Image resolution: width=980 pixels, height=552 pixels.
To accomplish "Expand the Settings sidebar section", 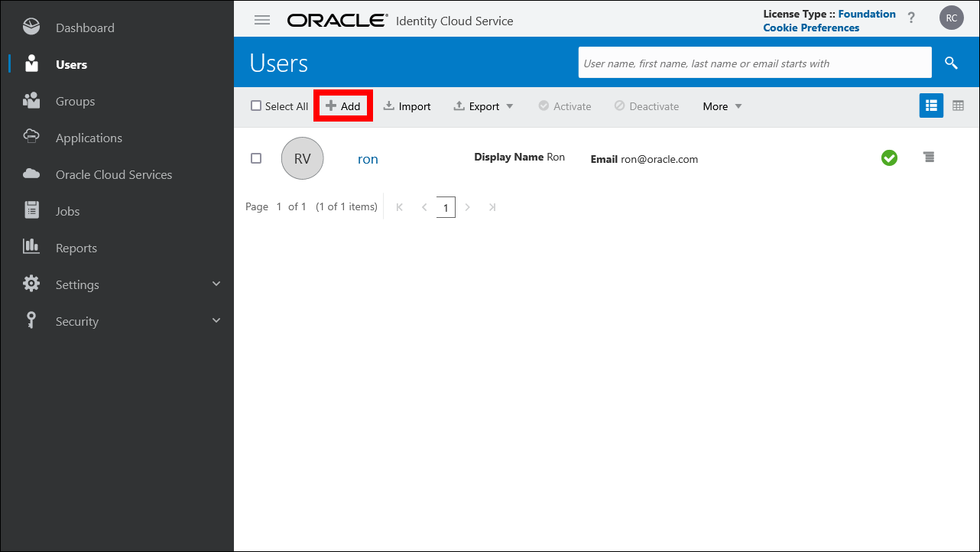I will click(x=78, y=284).
